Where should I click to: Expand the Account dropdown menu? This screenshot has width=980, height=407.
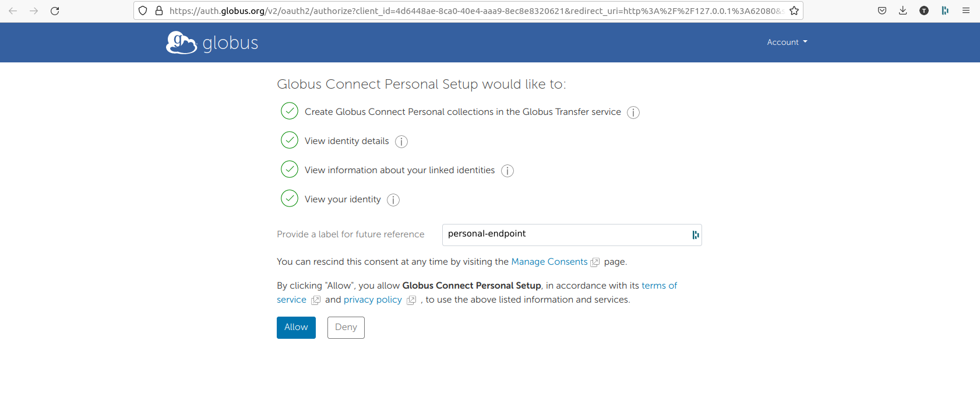[x=787, y=42]
